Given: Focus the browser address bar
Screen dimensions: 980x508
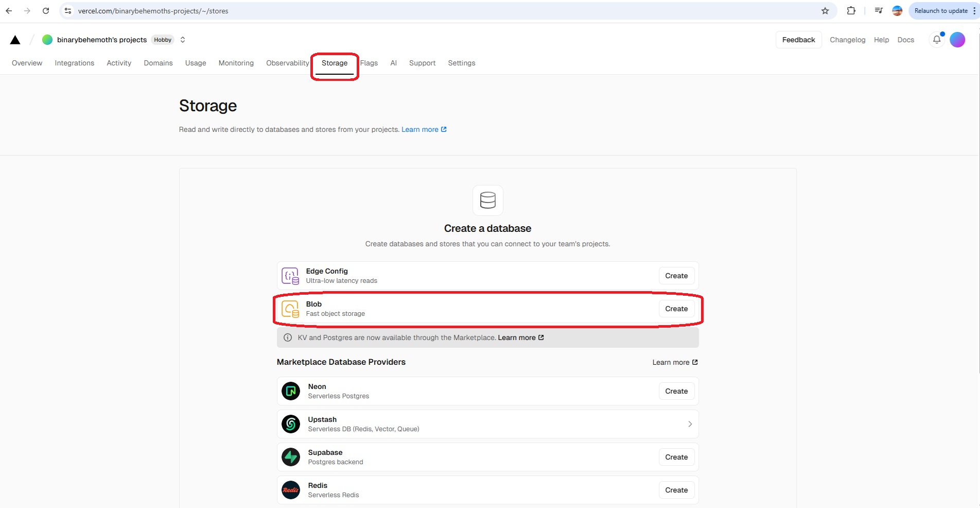Looking at the screenshot, I should point(412,11).
